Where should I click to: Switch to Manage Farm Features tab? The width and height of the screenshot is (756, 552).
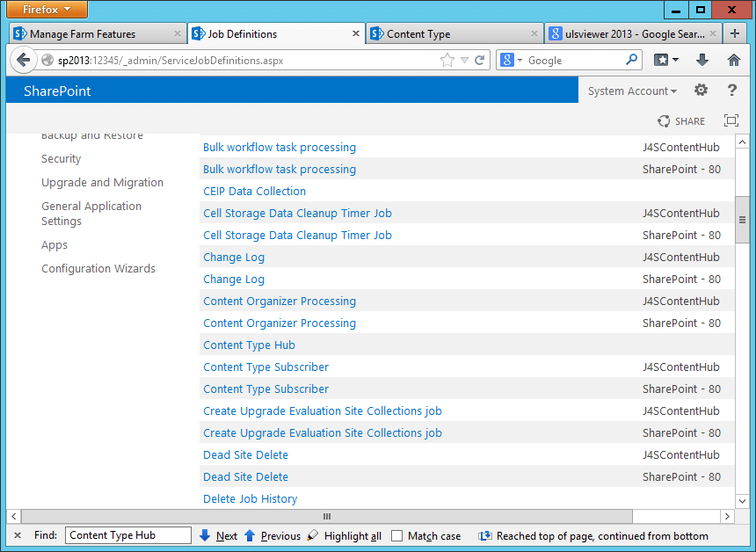[x=91, y=33]
